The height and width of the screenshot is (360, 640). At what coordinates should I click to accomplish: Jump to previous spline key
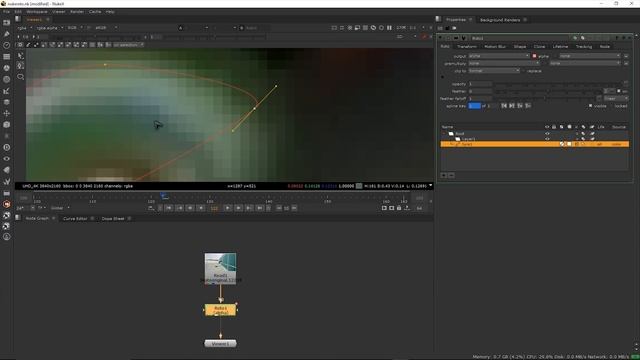504,106
